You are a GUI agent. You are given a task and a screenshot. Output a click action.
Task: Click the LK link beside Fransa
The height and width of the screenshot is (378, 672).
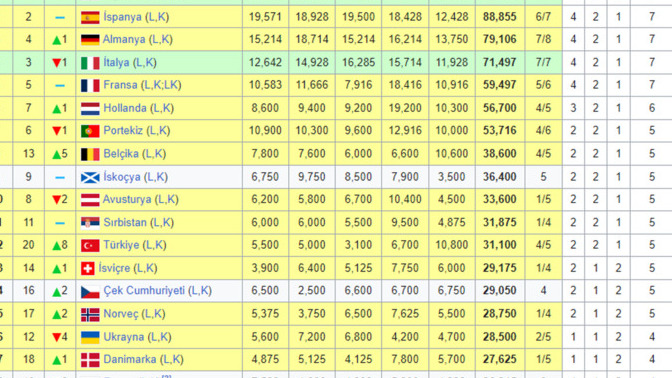click(171, 85)
